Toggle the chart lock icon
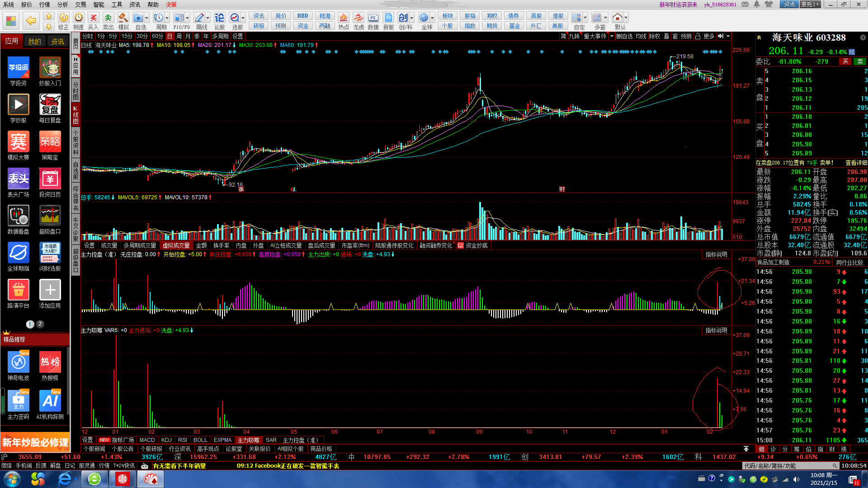The width and height of the screenshot is (868, 488). (x=698, y=37)
